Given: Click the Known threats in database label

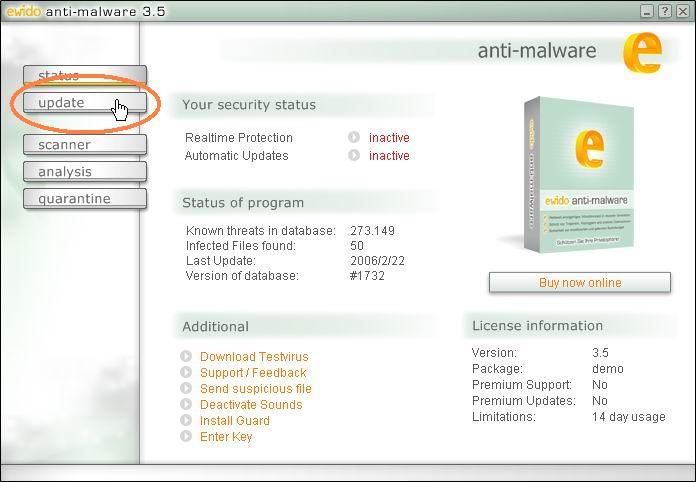Looking at the screenshot, I should [x=261, y=231].
